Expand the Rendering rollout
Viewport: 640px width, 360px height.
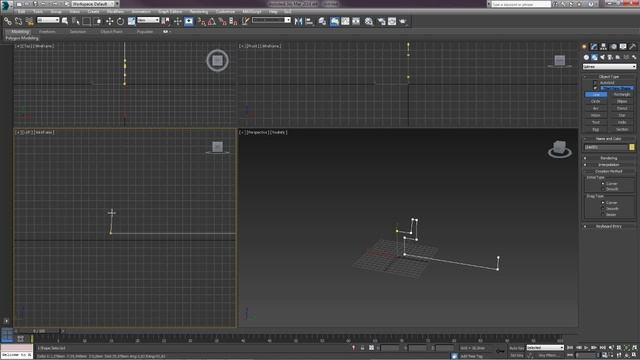coord(609,158)
